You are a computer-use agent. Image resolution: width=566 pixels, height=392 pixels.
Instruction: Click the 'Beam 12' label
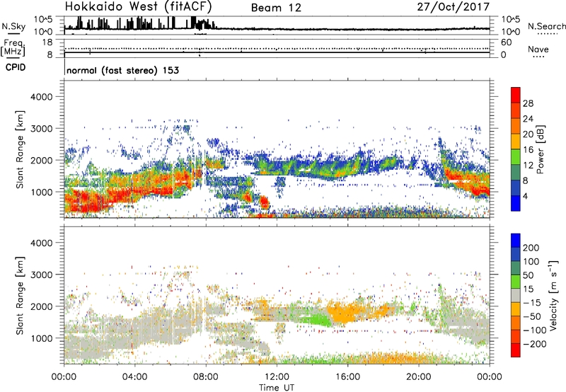(x=276, y=8)
